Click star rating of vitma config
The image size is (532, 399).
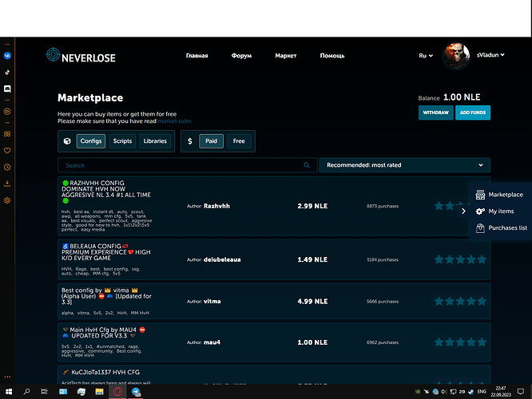(460, 301)
